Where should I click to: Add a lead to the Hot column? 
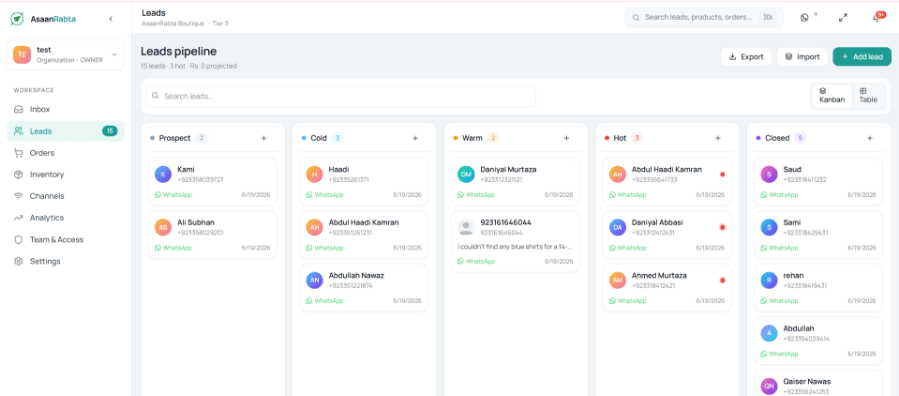coord(718,138)
